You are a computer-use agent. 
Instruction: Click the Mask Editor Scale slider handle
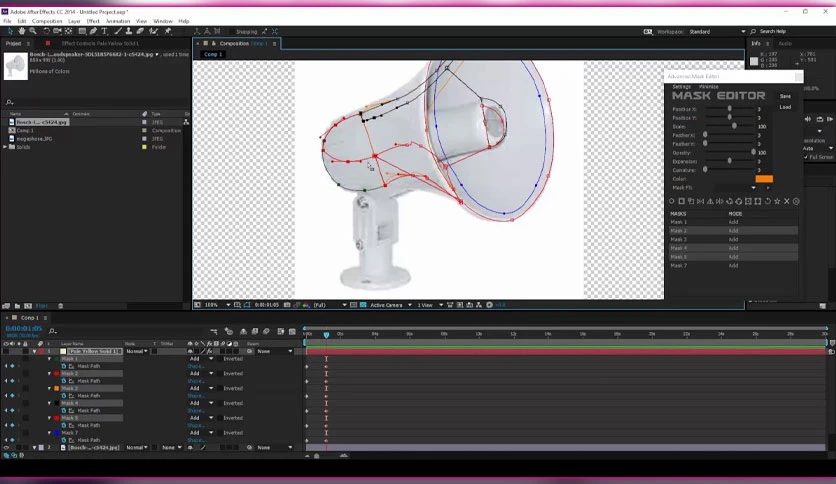(734, 126)
